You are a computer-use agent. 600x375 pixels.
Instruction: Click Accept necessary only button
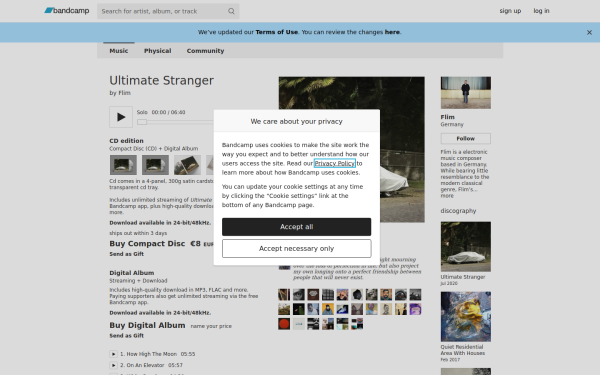click(296, 249)
